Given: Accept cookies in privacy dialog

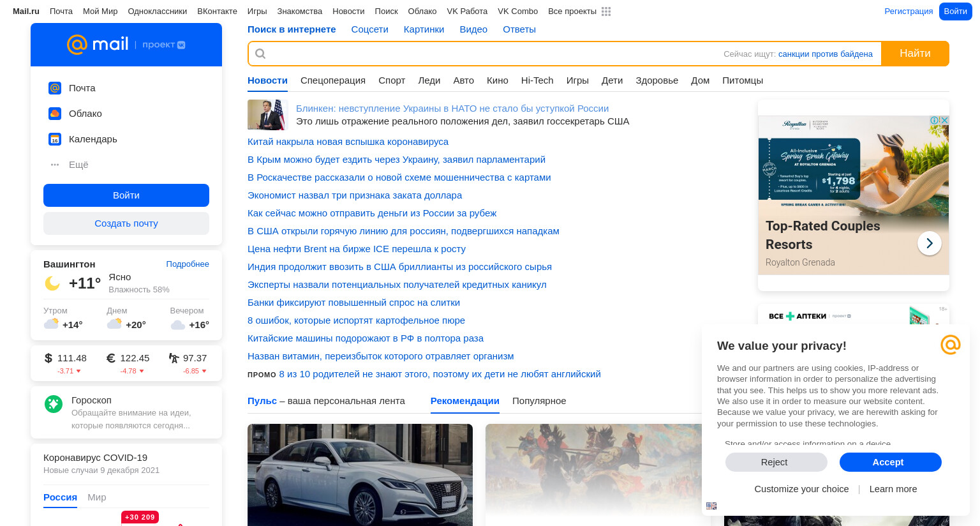Looking at the screenshot, I should [891, 462].
